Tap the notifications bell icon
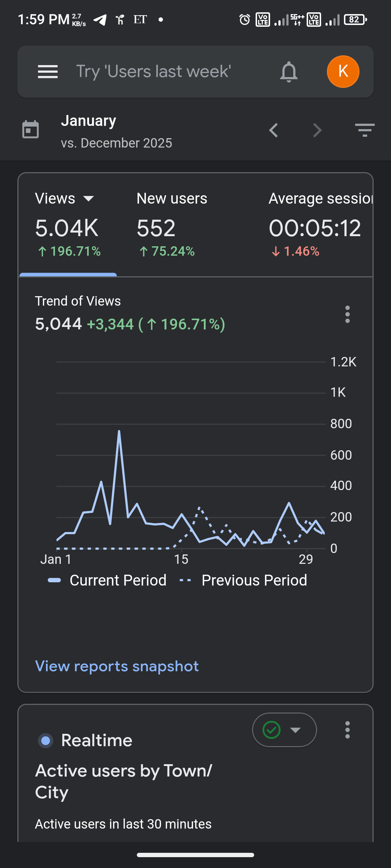 pyautogui.click(x=289, y=72)
